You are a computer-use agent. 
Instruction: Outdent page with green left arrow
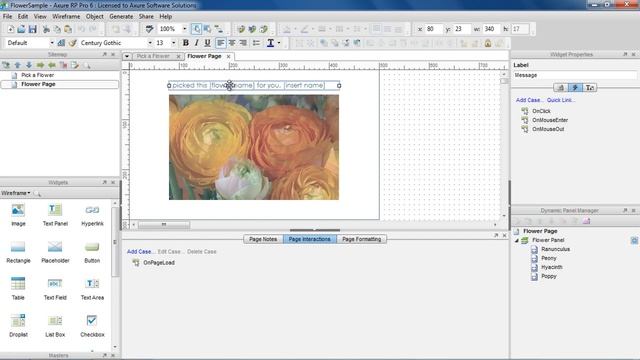point(52,65)
